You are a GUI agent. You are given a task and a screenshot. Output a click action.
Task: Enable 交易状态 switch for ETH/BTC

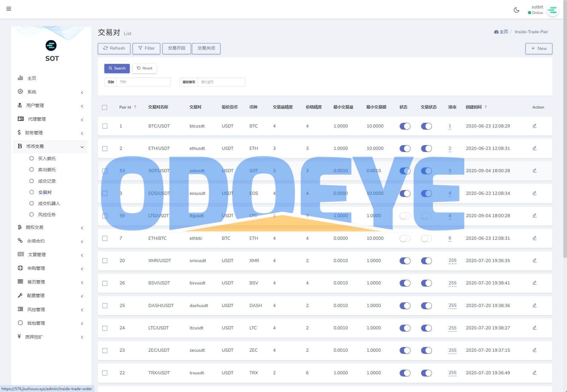[426, 238]
